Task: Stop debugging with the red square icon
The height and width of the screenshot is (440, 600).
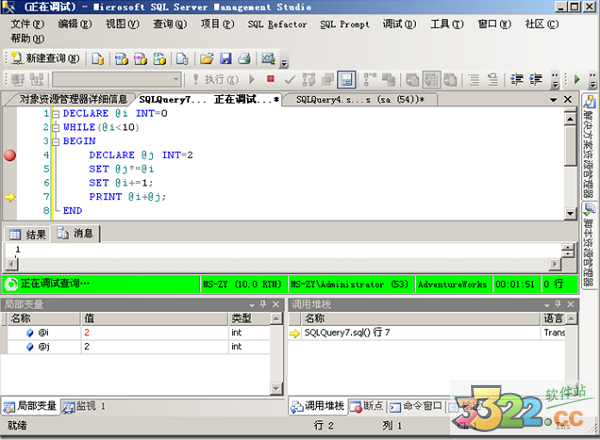Action: click(x=270, y=79)
